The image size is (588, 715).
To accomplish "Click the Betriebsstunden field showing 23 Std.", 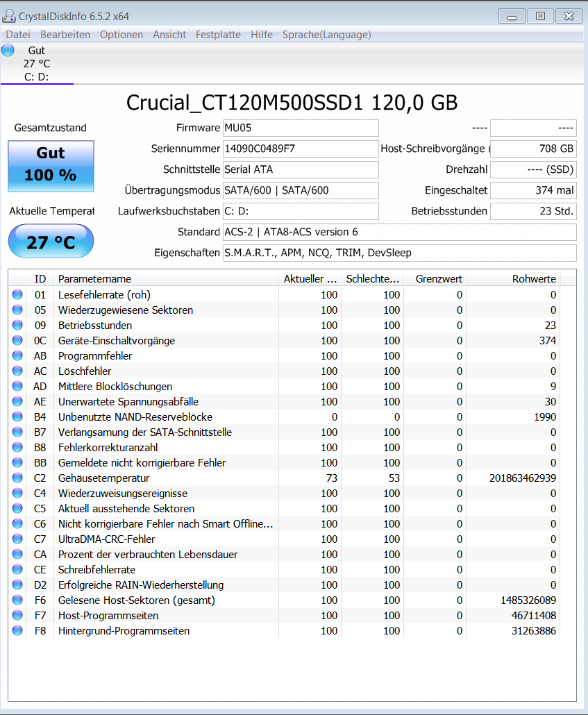I will 533,211.
